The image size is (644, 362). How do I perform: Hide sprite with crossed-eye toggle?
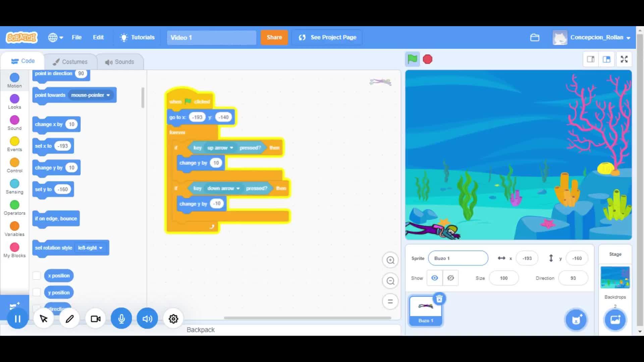[x=450, y=278]
